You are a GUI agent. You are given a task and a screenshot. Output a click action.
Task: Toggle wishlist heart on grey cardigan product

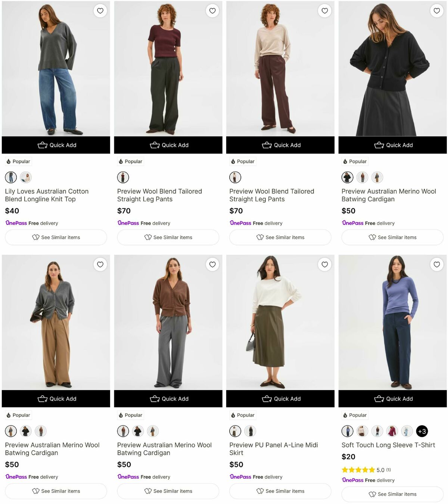[100, 264]
